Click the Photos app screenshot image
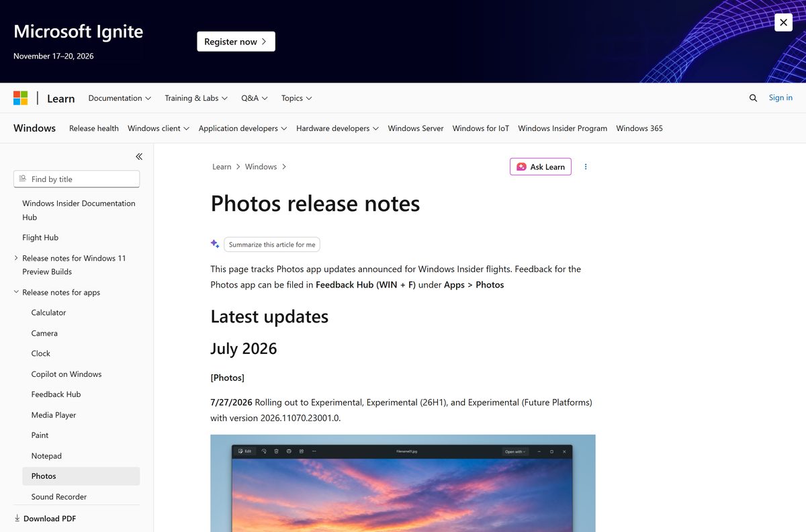 point(403,483)
